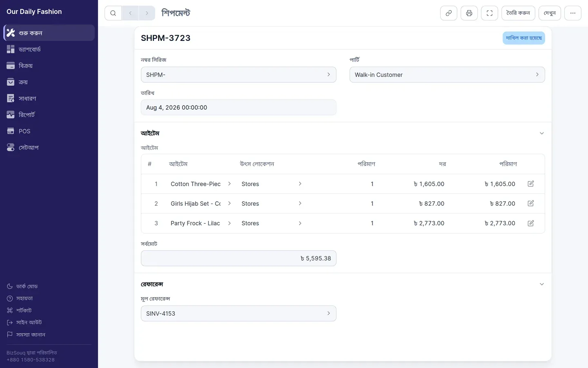The width and height of the screenshot is (588, 368).
Task: Click the সেটআপ toggle icon
Action: tap(11, 147)
